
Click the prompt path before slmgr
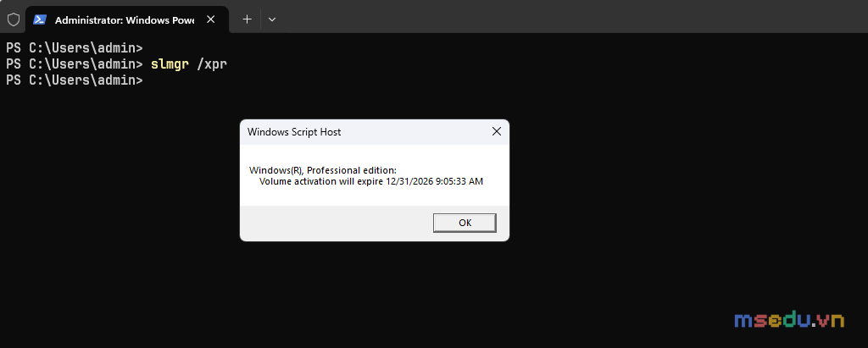(x=75, y=64)
